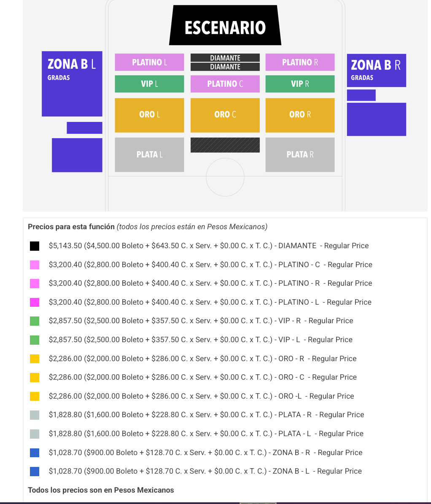
Task: Choose ZONA B R gradas section
Action: click(x=376, y=70)
